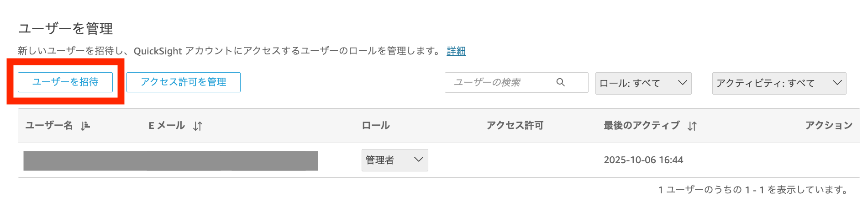Click the user count summary text below table

click(x=753, y=190)
